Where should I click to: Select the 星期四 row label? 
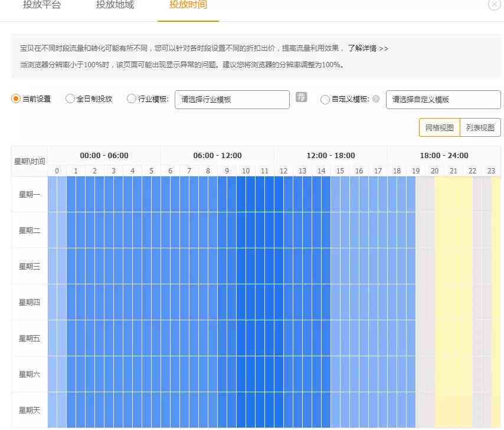(30, 302)
